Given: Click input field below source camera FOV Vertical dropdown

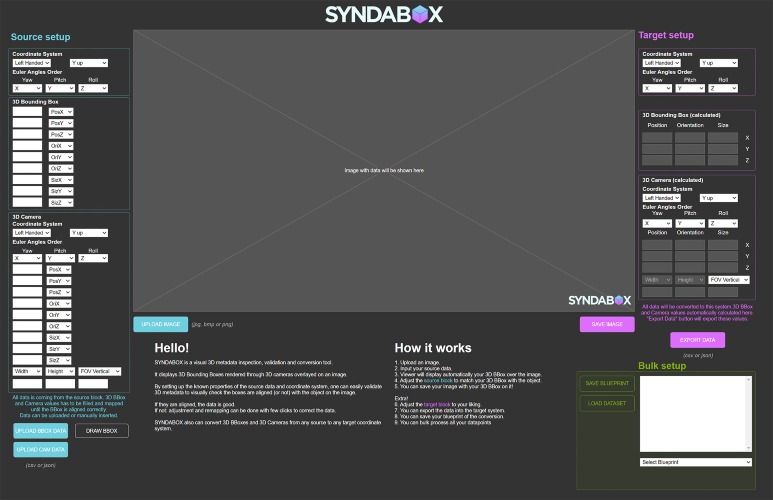Looking at the screenshot, I should (x=93, y=384).
